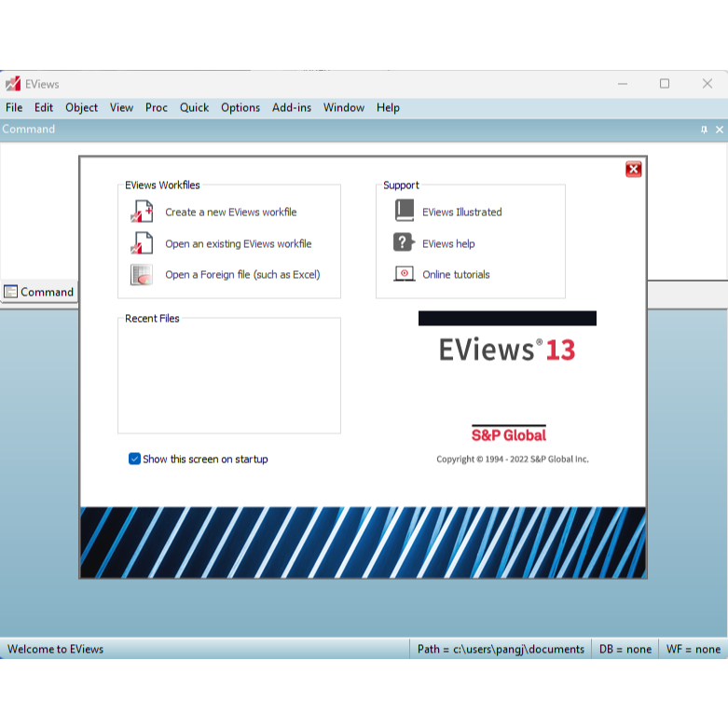Click the EViews help question mark icon
The width and height of the screenshot is (728, 728).
(404, 243)
